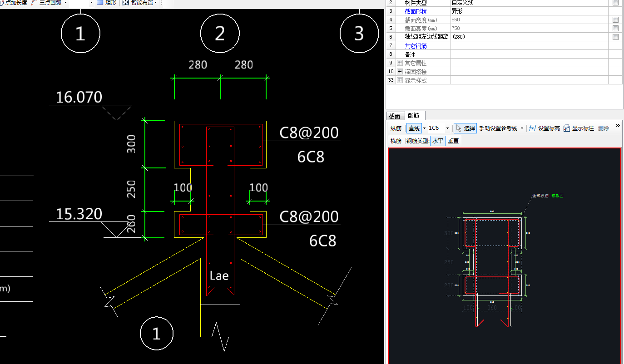The height and width of the screenshot is (364, 624).
Task: Open the 1C6 rebar spec dropdown
Action: (447, 128)
